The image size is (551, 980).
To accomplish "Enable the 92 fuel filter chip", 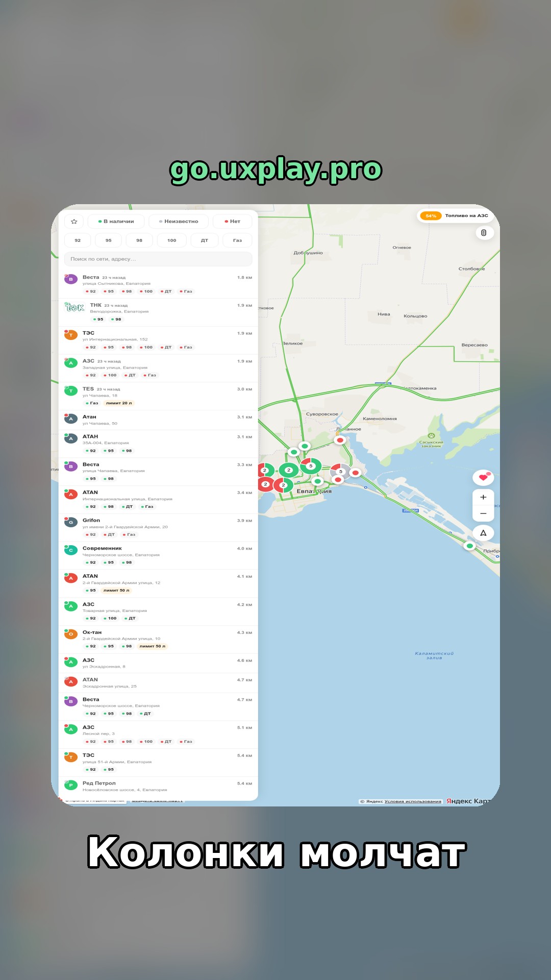I will [x=78, y=240].
